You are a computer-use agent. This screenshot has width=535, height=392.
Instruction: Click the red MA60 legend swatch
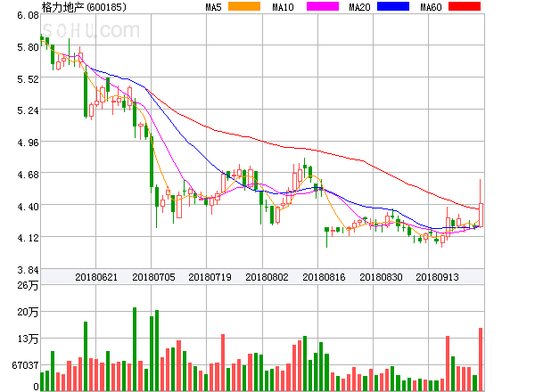tap(465, 6)
